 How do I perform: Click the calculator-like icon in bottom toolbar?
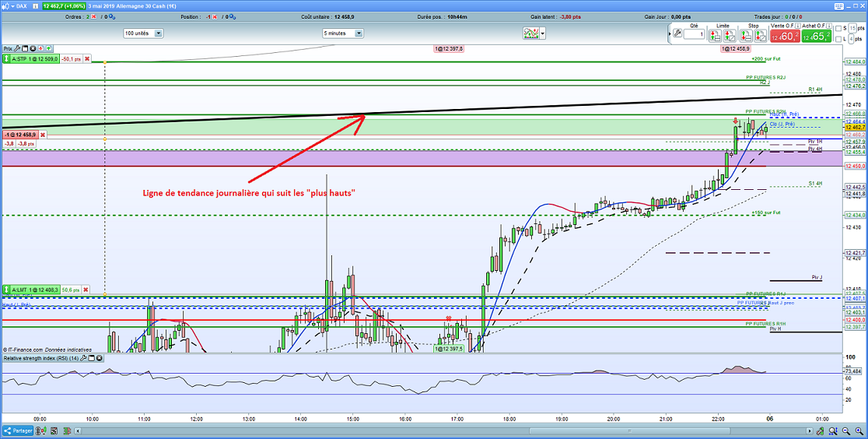[54, 430]
